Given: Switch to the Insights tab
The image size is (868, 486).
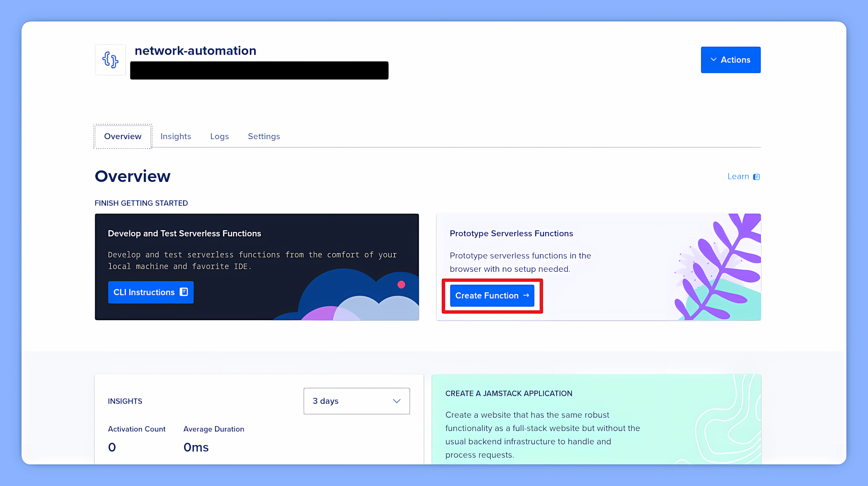Looking at the screenshot, I should point(176,136).
